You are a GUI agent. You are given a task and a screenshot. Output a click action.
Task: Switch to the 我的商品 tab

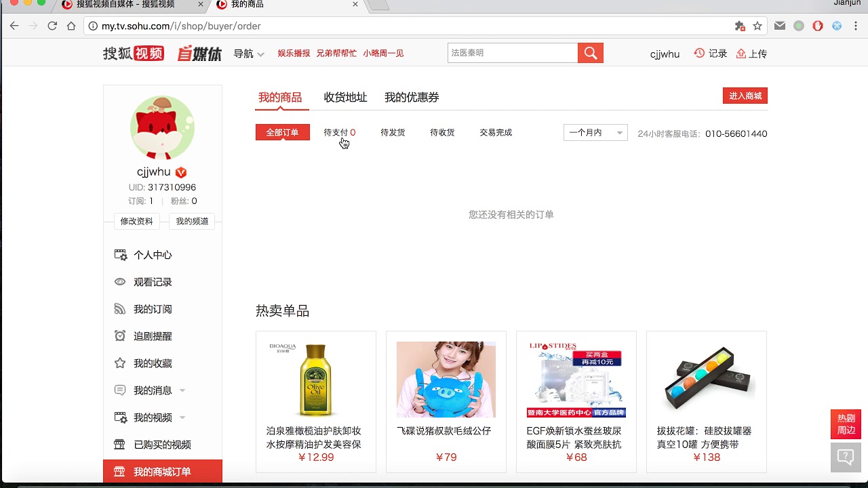[280, 97]
